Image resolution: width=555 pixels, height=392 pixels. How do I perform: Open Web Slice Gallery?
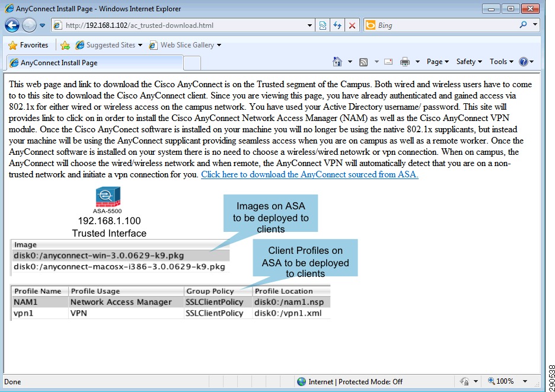185,45
